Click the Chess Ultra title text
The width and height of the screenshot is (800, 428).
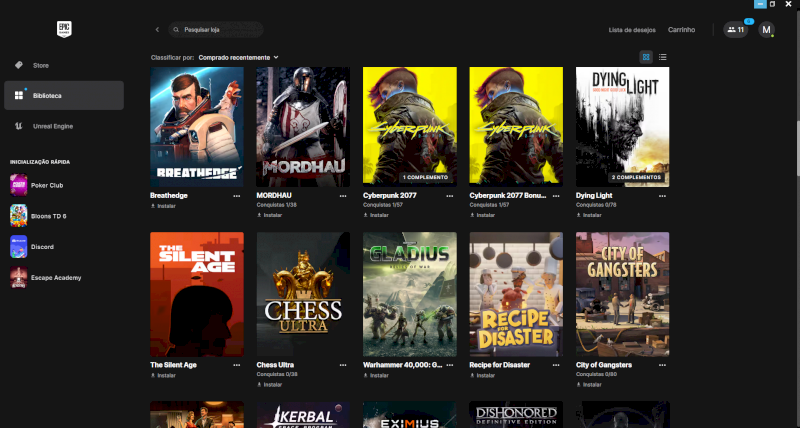[x=275, y=365]
